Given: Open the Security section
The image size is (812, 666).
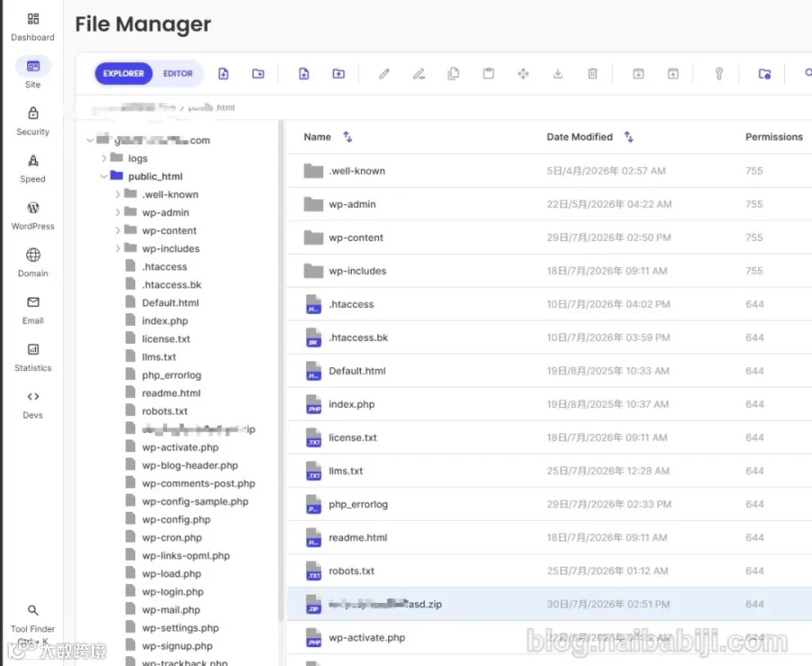Looking at the screenshot, I should [x=32, y=121].
